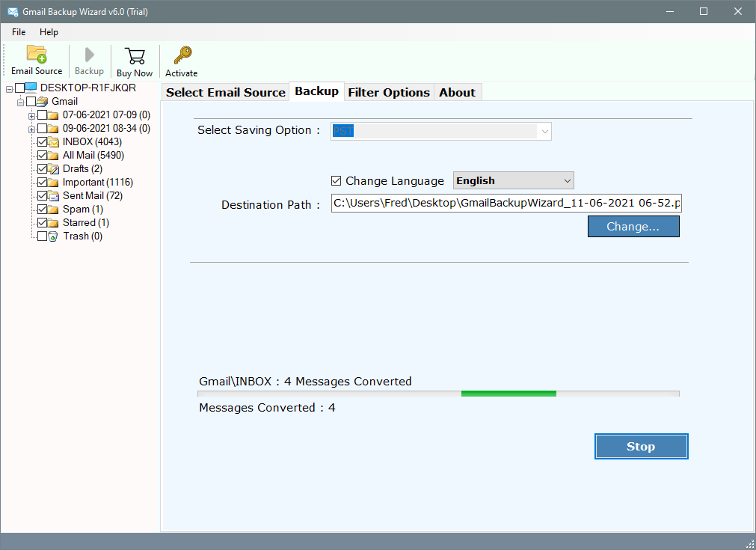Click the All Mail folder icon
756x550 pixels.
(x=53, y=156)
